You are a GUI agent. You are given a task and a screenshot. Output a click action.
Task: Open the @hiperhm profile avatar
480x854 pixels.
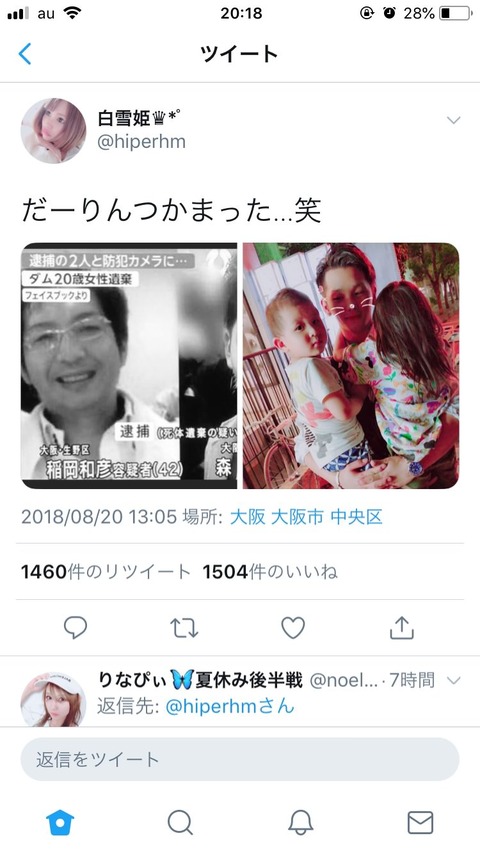(x=53, y=131)
